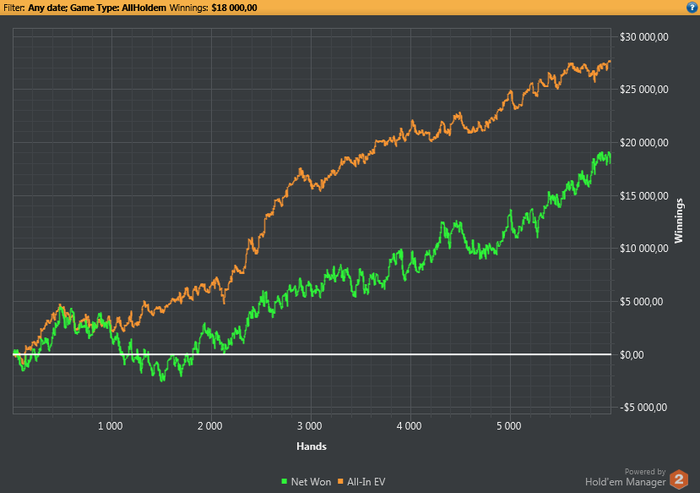The image size is (700, 493).
Task: Click the 5 000 hands axis label
Action: [x=509, y=426]
